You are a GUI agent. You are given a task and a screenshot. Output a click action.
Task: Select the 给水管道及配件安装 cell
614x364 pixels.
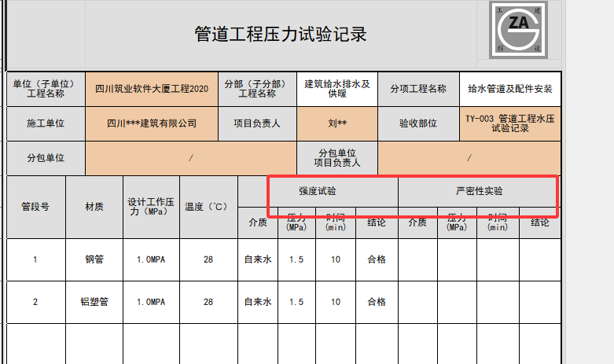pyautogui.click(x=510, y=89)
